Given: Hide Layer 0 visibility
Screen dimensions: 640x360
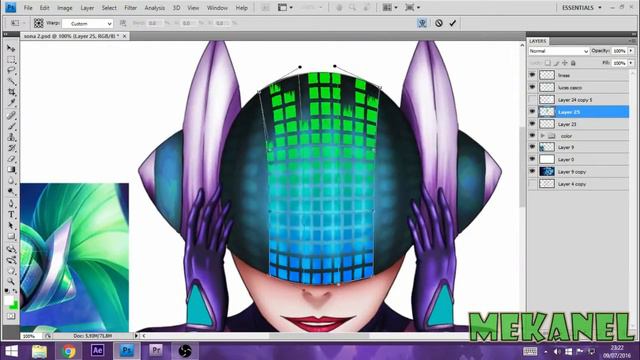Looking at the screenshot, I should click(532, 159).
